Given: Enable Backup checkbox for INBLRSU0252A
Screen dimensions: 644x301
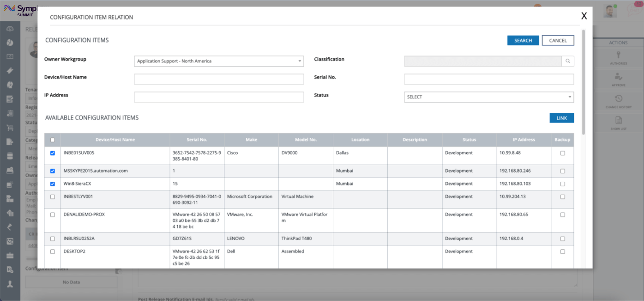Looking at the screenshot, I should (562, 239).
